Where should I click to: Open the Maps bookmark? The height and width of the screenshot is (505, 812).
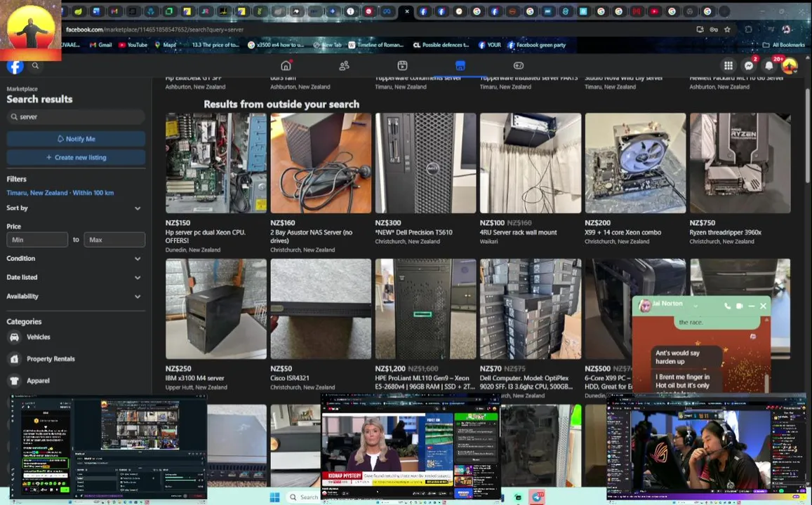[x=165, y=45]
